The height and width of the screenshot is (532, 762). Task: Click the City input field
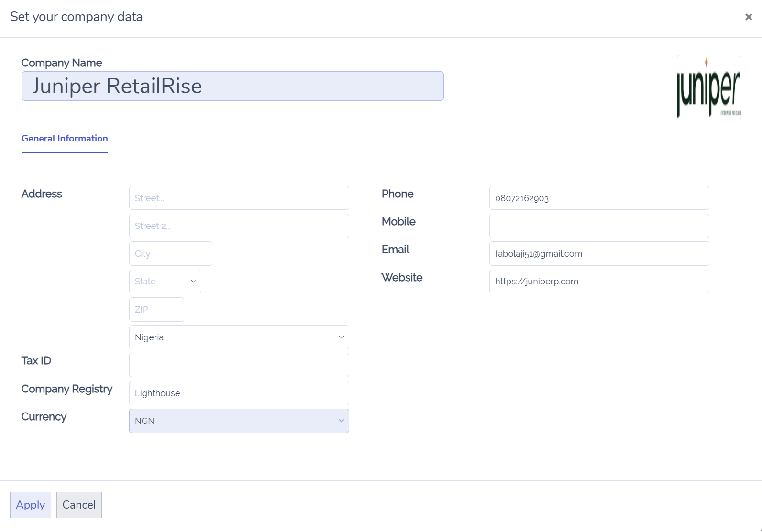coord(171,254)
